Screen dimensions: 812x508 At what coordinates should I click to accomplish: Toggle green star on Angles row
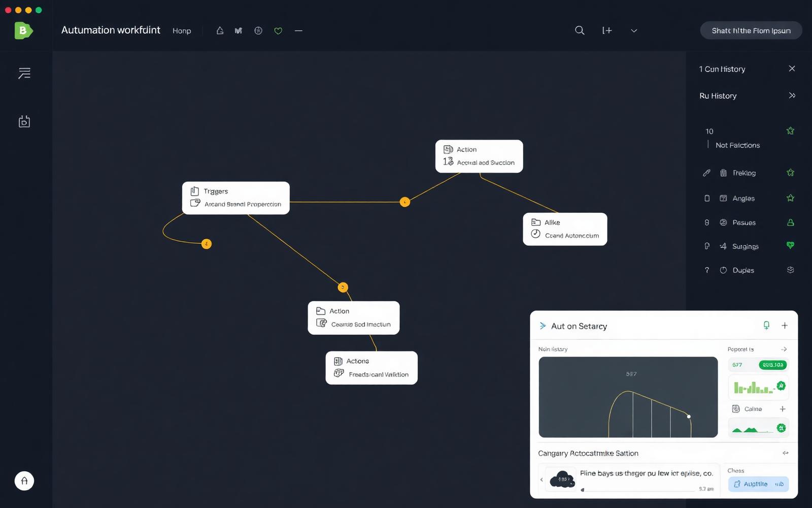790,198
